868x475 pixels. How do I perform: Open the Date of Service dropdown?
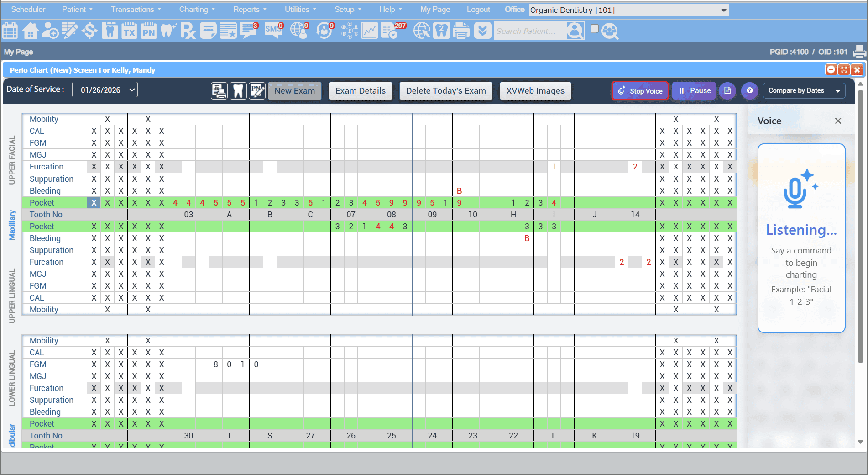pyautogui.click(x=105, y=90)
